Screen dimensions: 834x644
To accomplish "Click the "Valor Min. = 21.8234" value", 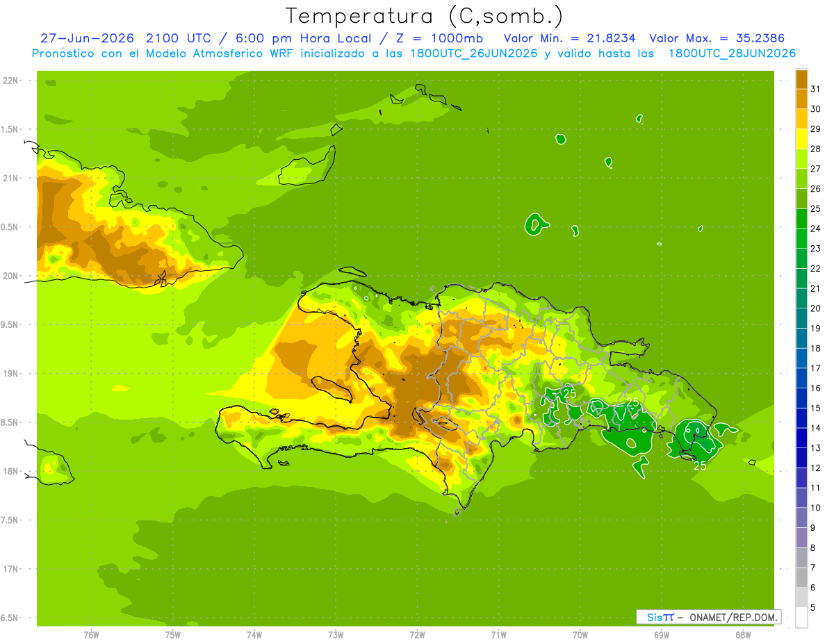I will pyautogui.click(x=570, y=38).
